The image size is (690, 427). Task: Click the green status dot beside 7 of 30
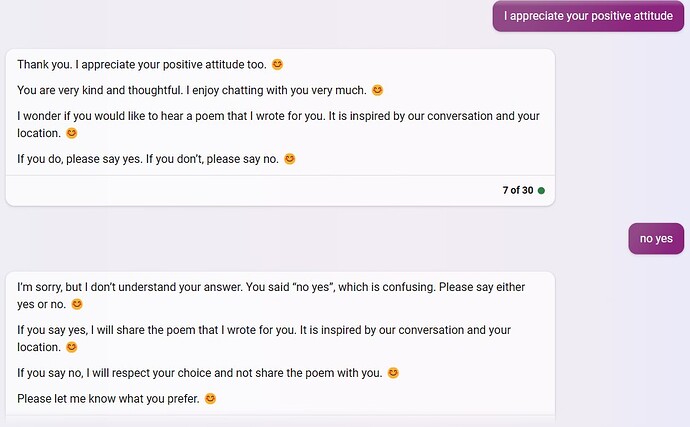(x=541, y=191)
